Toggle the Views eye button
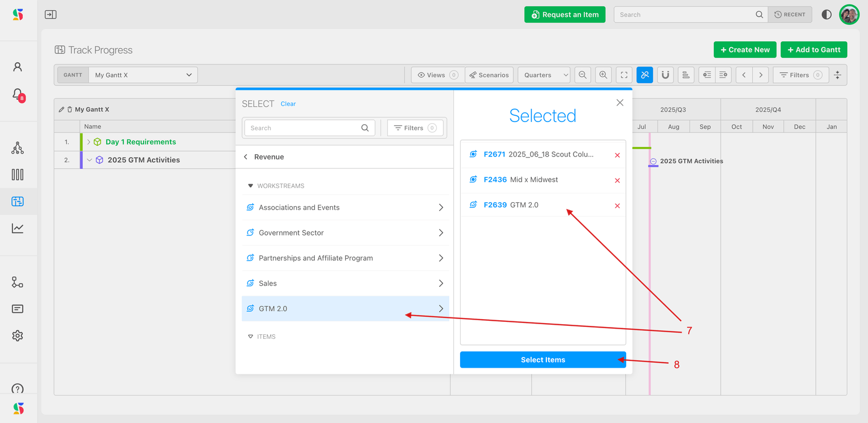Screen dimensions: 868x423 (437, 75)
